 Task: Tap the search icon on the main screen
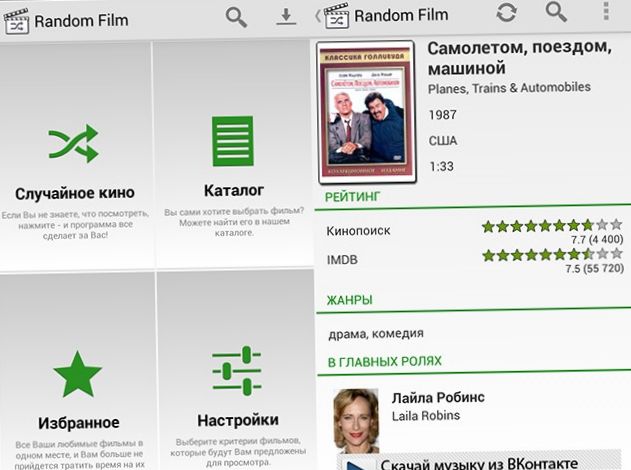[x=236, y=18]
